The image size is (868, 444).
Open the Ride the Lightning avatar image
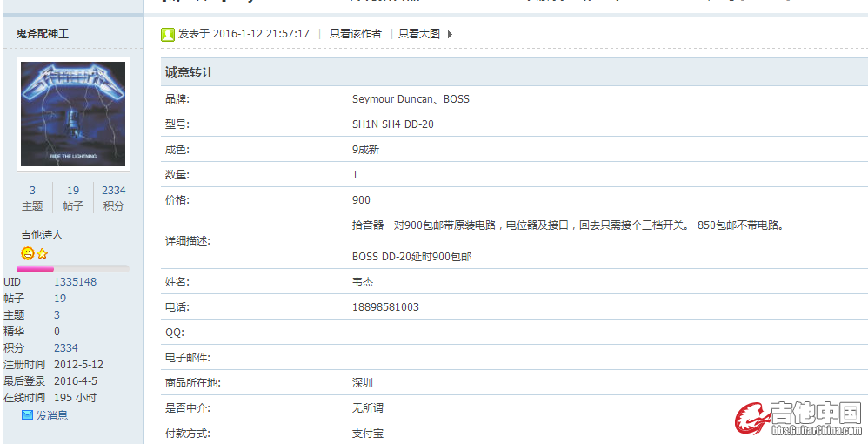tap(73, 114)
